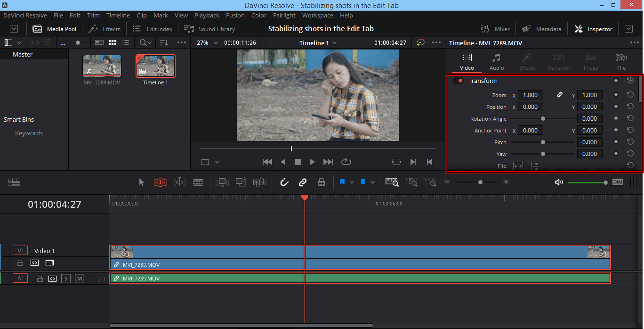
Task: Select the Timeline 1 thumbnail
Action: click(x=155, y=66)
